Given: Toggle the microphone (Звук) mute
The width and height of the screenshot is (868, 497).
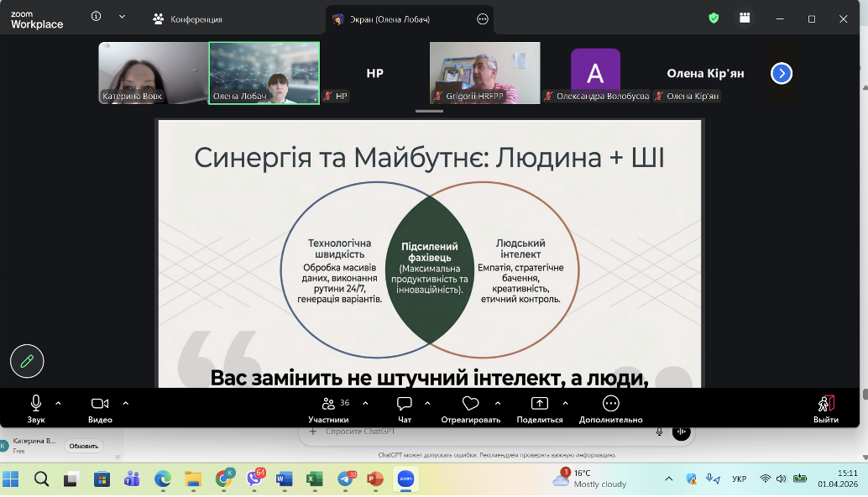Looking at the screenshot, I should coord(36,404).
